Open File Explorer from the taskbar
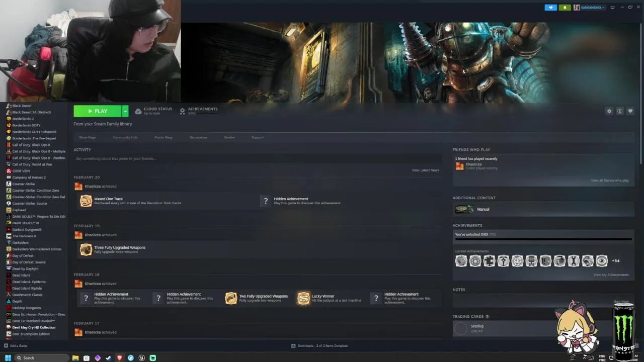Screen dimensions: 644x362 pos(75,358)
